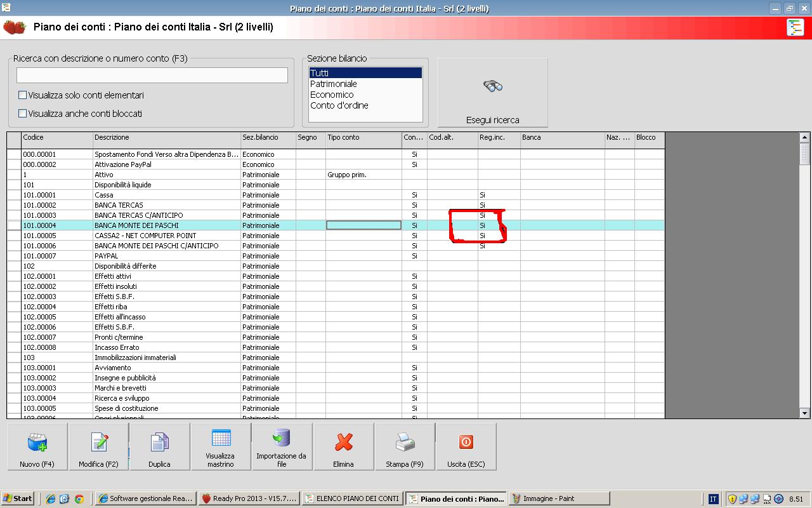The image size is (812, 508).
Task: Enable 'Visualizza solo conti elementari' checkbox
Action: pyautogui.click(x=23, y=95)
